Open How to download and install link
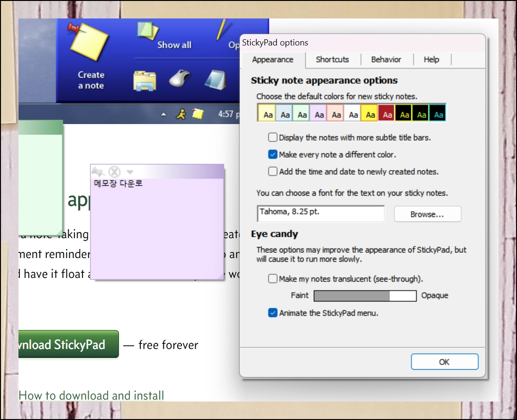Image resolution: width=517 pixels, height=420 pixels. tap(91, 395)
